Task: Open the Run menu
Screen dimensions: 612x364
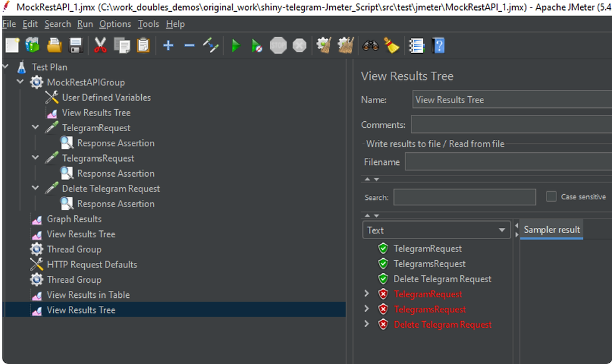Action: pyautogui.click(x=85, y=24)
